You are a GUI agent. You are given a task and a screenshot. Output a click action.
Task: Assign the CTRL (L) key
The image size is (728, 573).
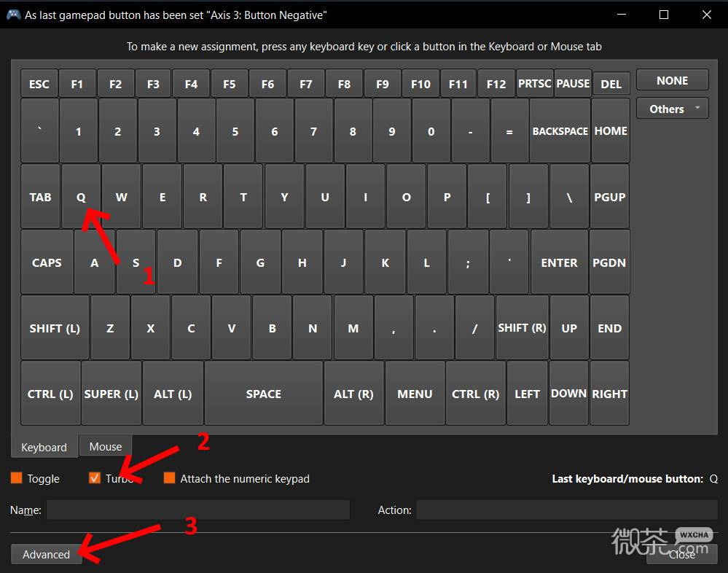tap(50, 393)
